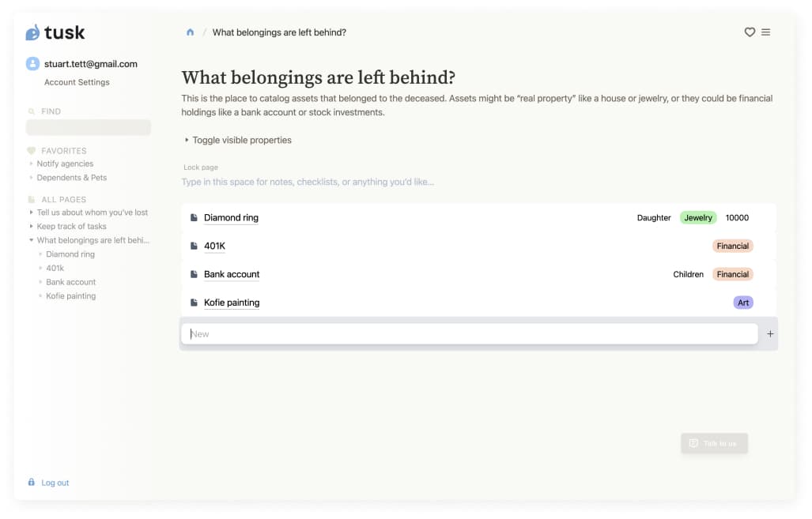This screenshot has height=519, width=812.
Task: Click the Kofie painting row page icon
Action: click(194, 303)
